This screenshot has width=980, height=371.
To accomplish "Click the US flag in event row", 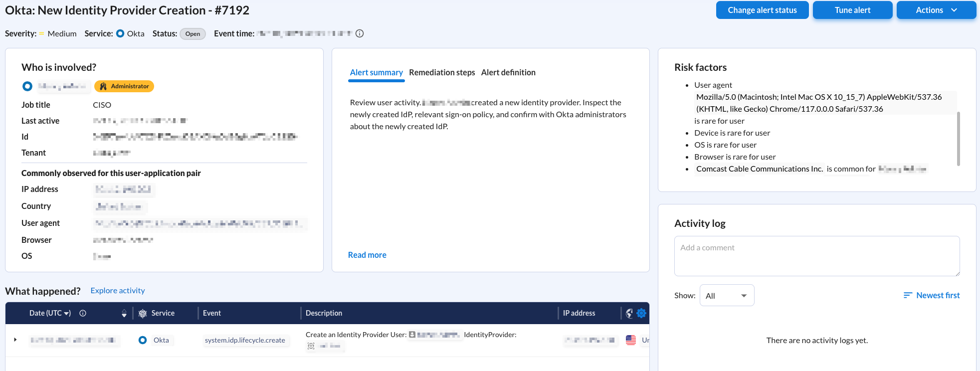I will pos(631,340).
